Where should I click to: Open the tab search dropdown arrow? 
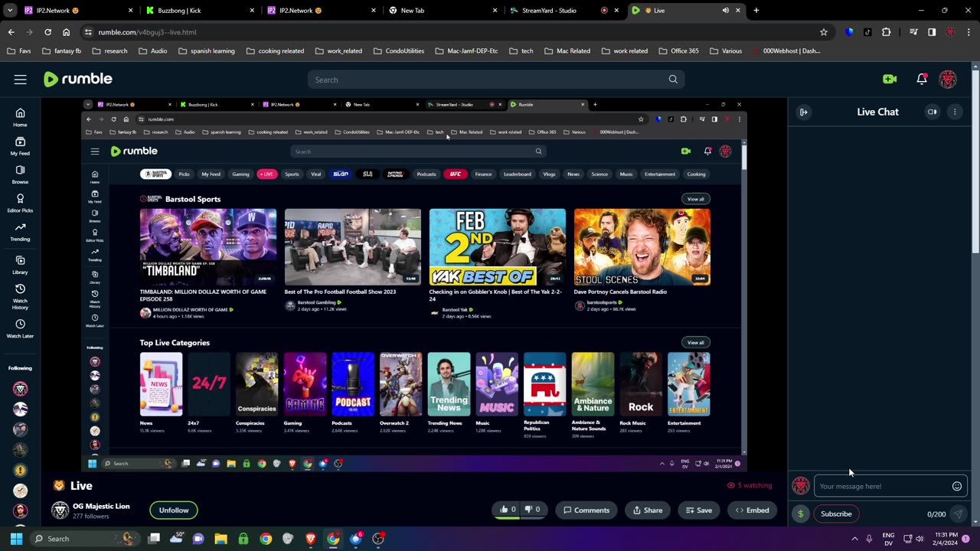pos(9,11)
